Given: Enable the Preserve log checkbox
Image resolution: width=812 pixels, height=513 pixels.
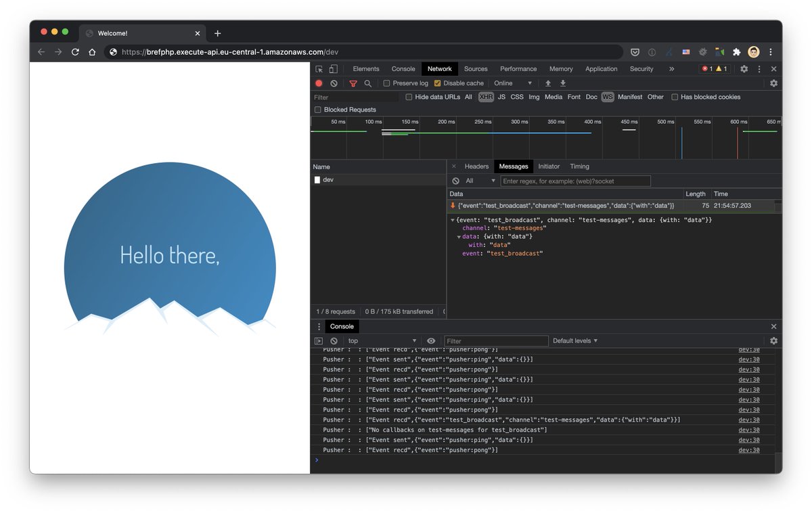Looking at the screenshot, I should point(386,83).
